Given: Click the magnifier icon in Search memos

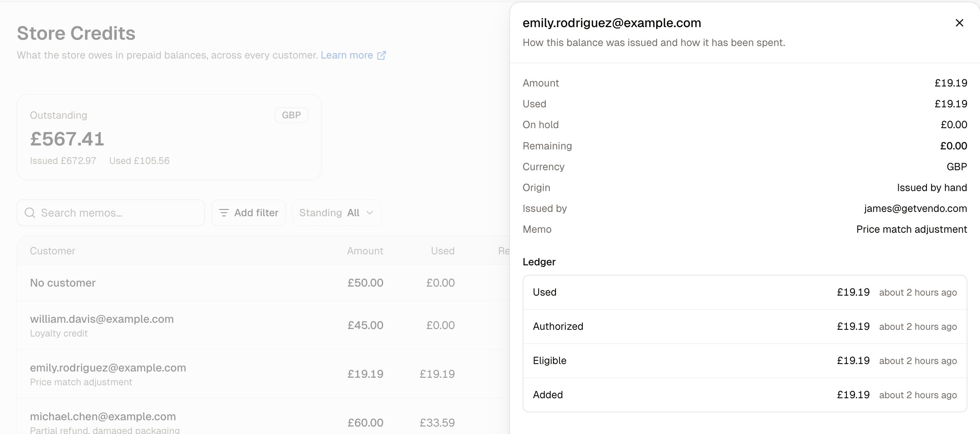Looking at the screenshot, I should pos(30,213).
